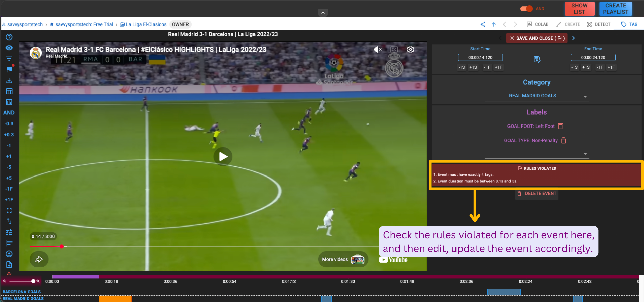
Task: Click the CREATE PLAYLIST button
Action: [615, 9]
